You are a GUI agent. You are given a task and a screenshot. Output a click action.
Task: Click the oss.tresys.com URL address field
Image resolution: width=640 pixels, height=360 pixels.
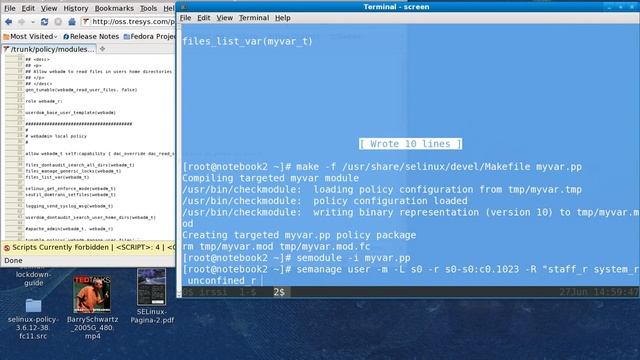pos(129,21)
